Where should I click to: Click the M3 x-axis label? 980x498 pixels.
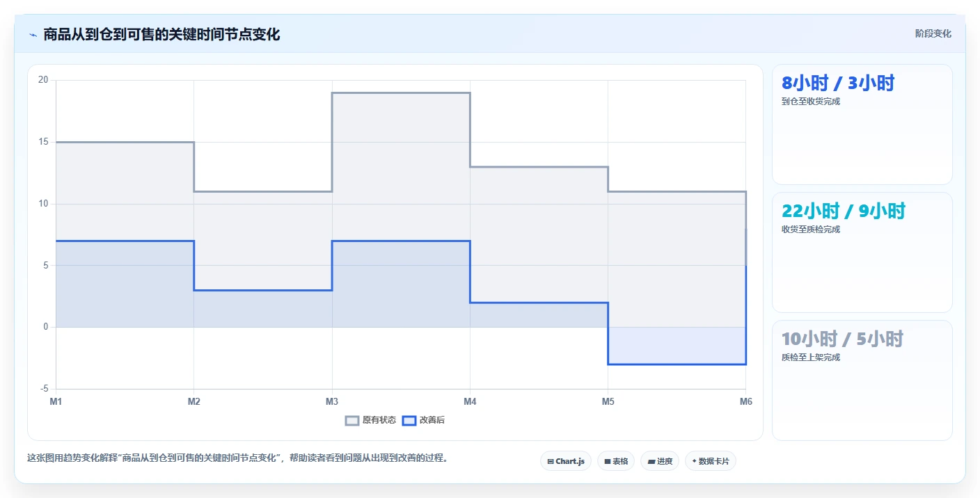(x=332, y=401)
